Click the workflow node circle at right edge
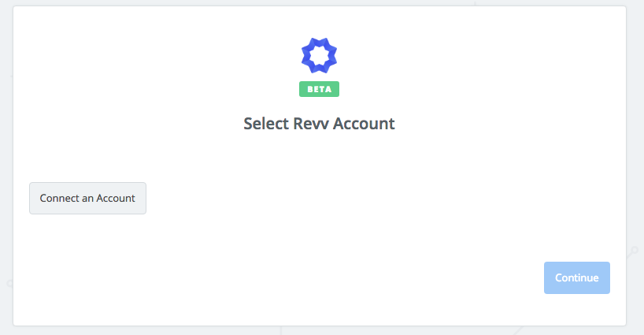The height and width of the screenshot is (335, 644). (x=635, y=250)
